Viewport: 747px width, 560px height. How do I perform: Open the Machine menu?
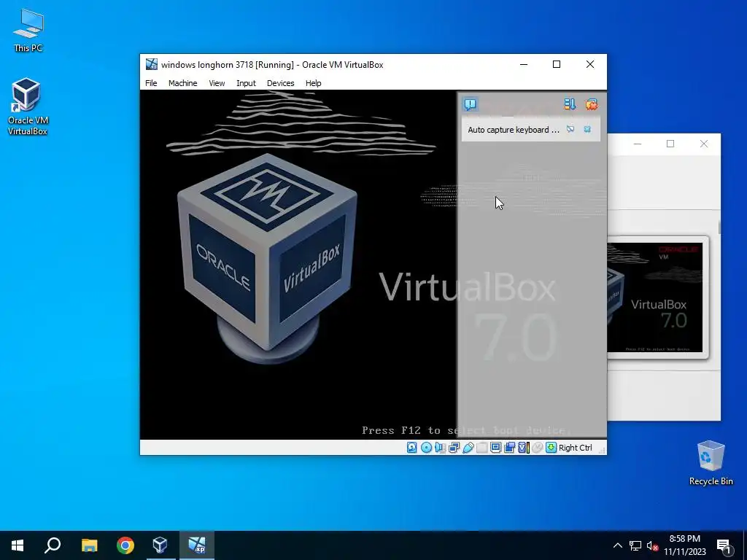[182, 83]
